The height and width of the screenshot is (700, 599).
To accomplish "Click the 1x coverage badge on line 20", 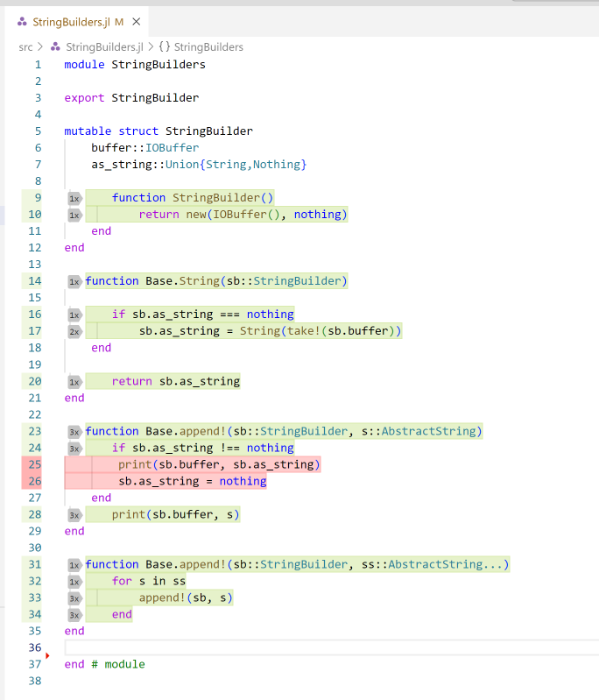I will pos(74,382).
